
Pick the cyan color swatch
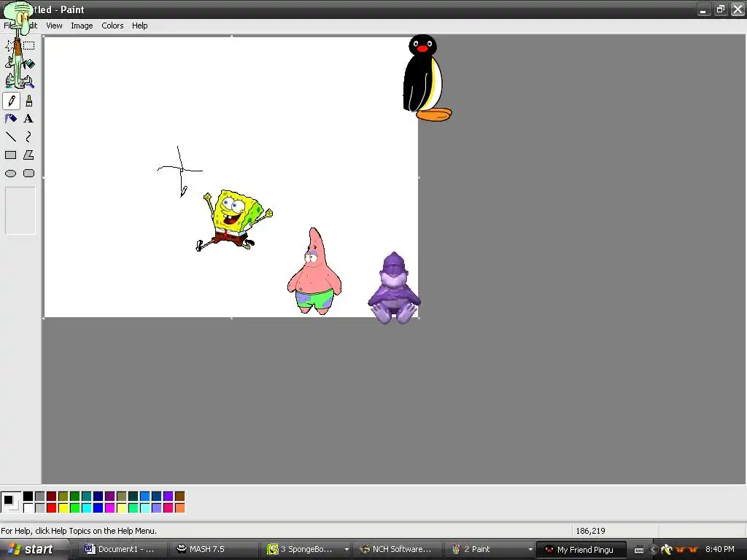[x=87, y=508]
